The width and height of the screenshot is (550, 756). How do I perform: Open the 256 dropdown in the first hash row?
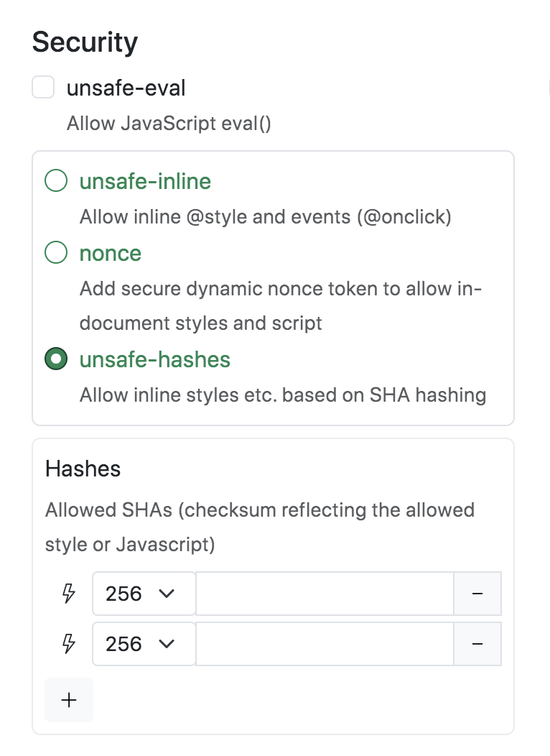[x=144, y=594]
